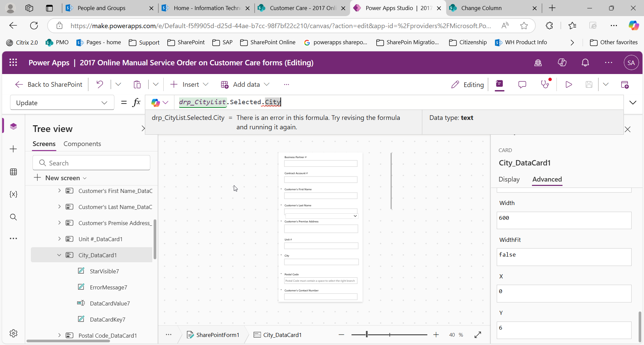Open the Copilot formula assistant icon
644x345 pixels.
(155, 102)
